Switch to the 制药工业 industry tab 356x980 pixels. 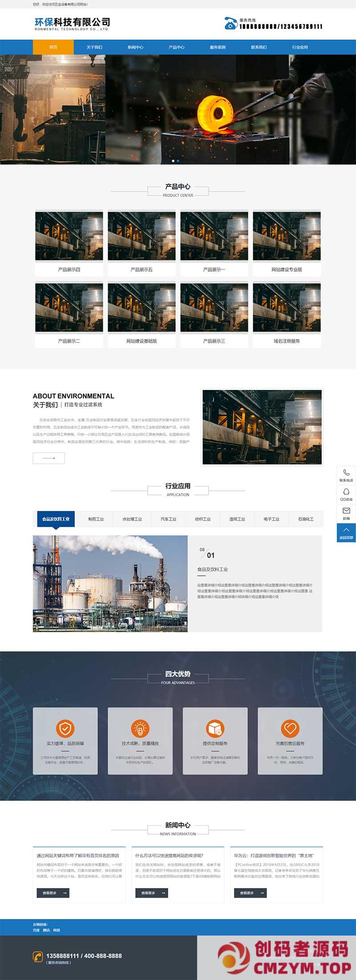click(x=96, y=519)
